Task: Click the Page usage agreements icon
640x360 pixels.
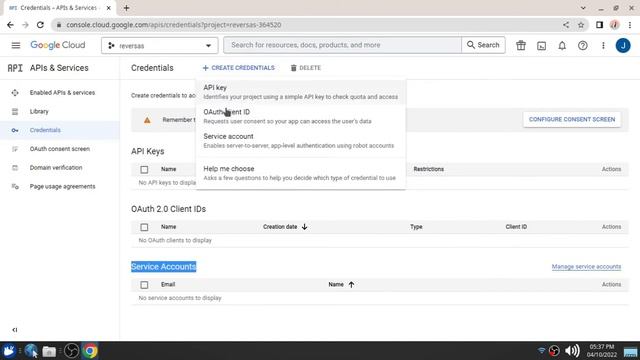Action: pos(15,187)
